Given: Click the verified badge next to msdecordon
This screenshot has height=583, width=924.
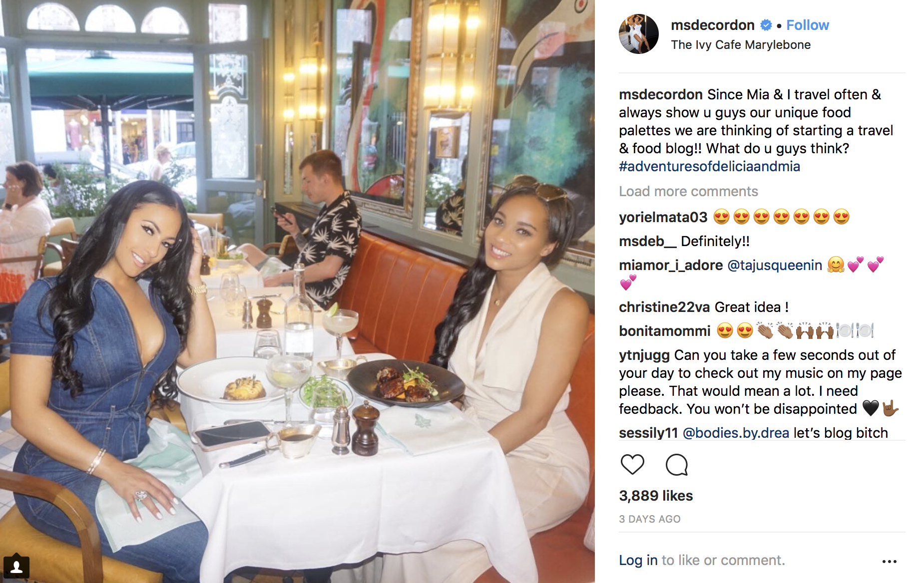Looking at the screenshot, I should click(766, 25).
